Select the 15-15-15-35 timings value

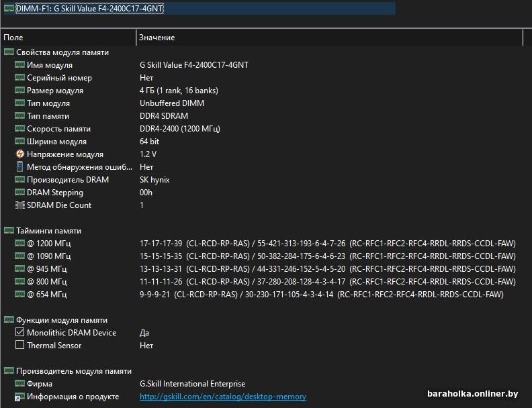coord(327,256)
